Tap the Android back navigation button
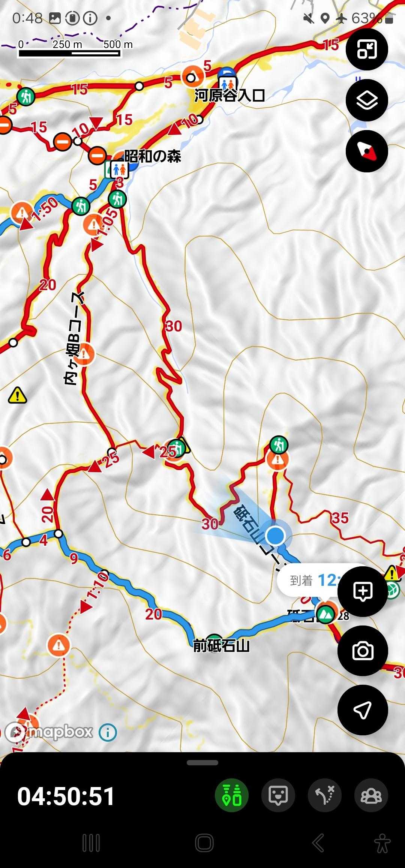405x868 pixels. 318,843
